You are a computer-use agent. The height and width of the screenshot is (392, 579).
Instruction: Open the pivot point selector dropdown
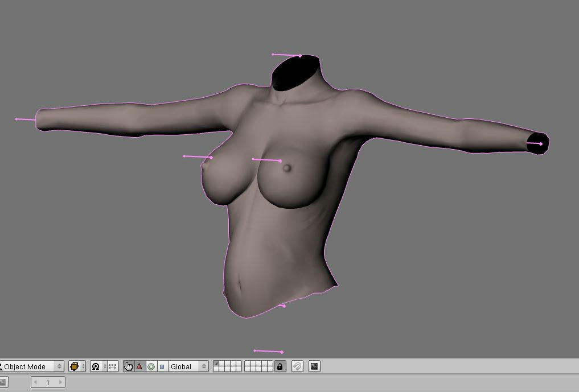(x=98, y=366)
